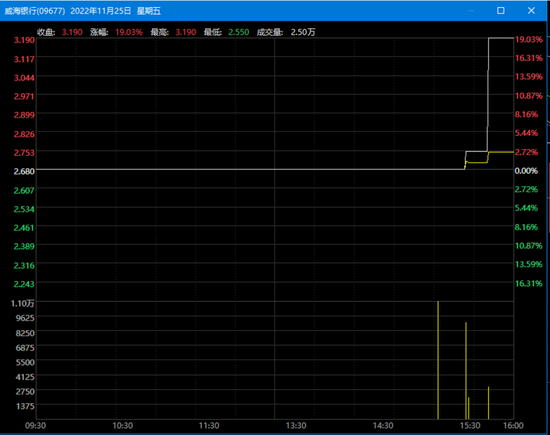The width and height of the screenshot is (550, 435).
Task: Maximize the 威海银行(09677) chart window
Action: [501, 11]
